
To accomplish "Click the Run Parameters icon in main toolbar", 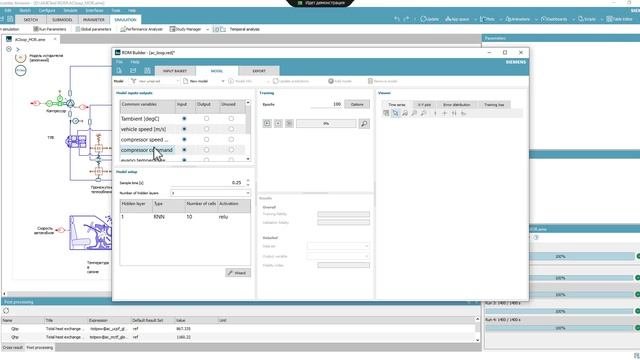I will coord(36,29).
